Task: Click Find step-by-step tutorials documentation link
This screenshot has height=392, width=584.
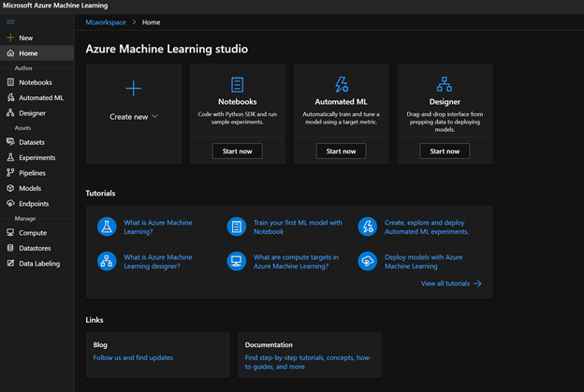Action: pos(308,362)
